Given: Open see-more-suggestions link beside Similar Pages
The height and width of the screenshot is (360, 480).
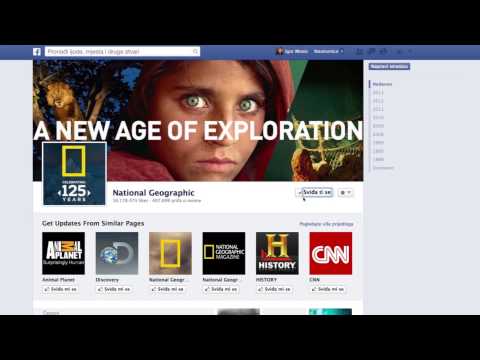Looking at the screenshot, I should tap(326, 224).
